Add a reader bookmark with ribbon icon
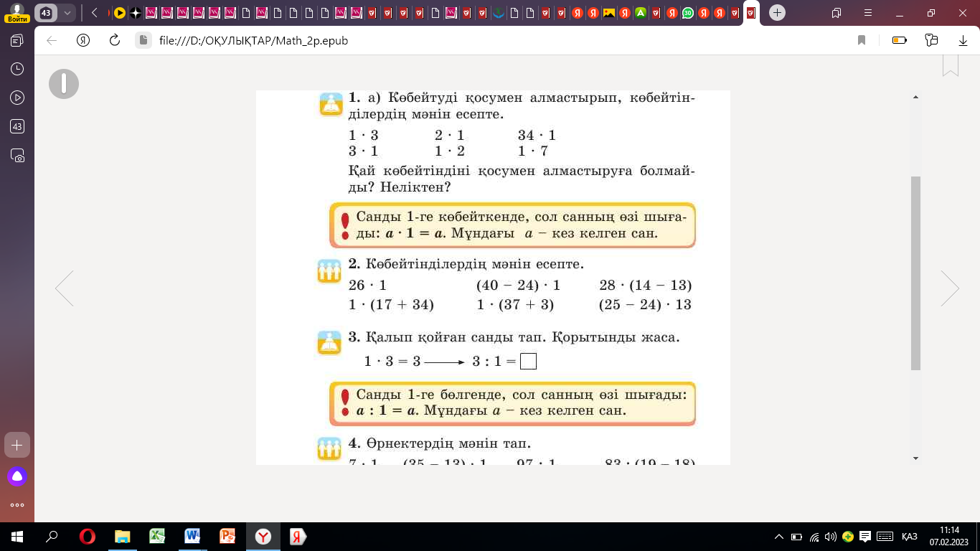This screenshot has width=980, height=551. pos(951,65)
